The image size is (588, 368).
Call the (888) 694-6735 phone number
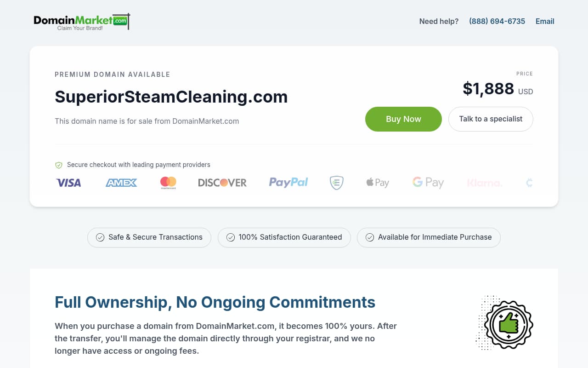click(497, 21)
